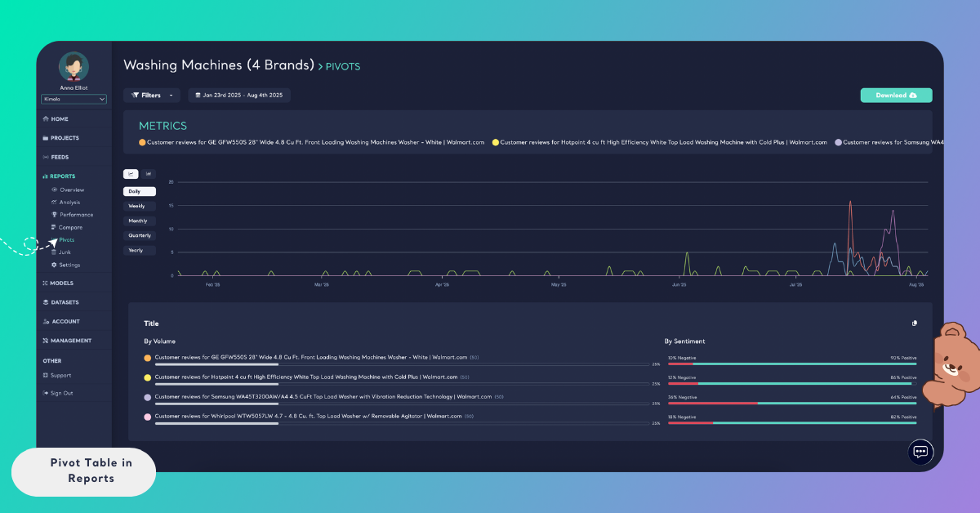The image size is (980, 513).
Task: Click the Account people icon
Action: pyautogui.click(x=45, y=322)
